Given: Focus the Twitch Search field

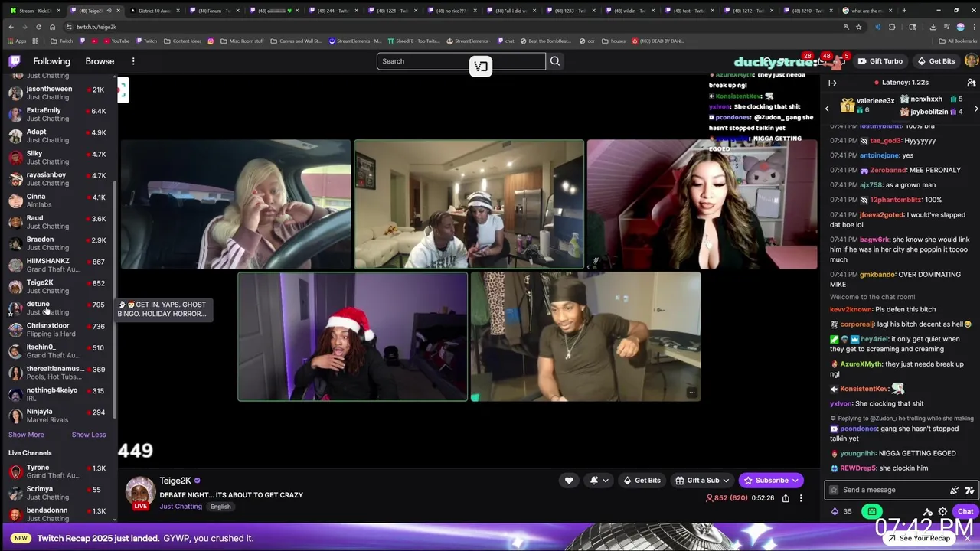Looking at the screenshot, I should tap(461, 61).
